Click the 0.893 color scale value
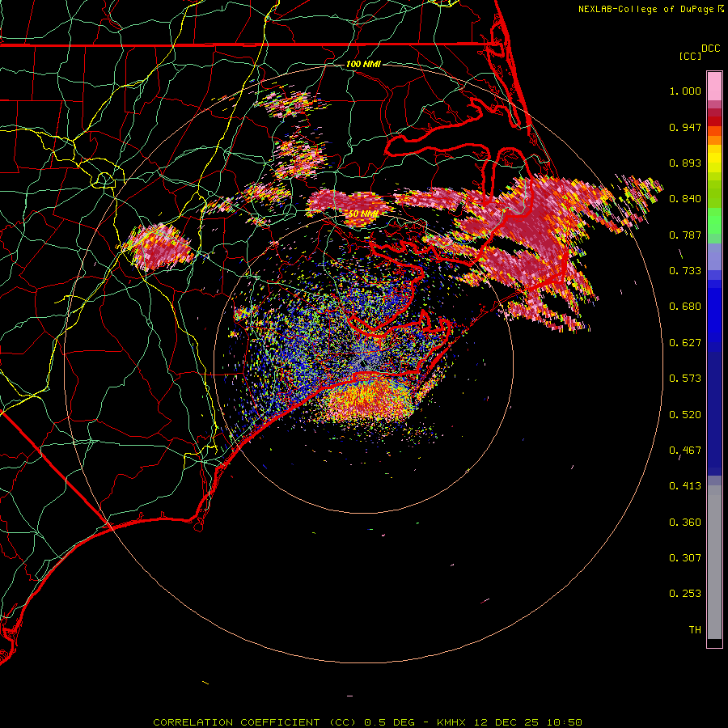728x728 pixels. (685, 163)
